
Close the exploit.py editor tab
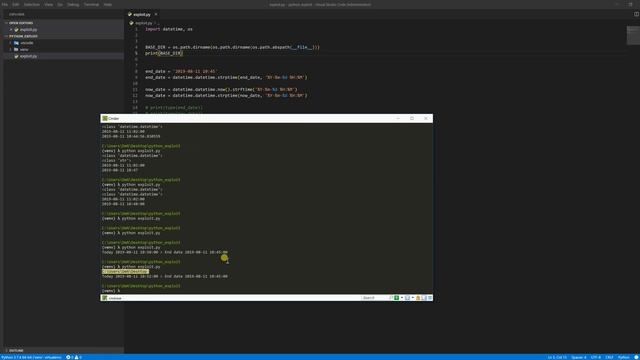tap(156, 14)
